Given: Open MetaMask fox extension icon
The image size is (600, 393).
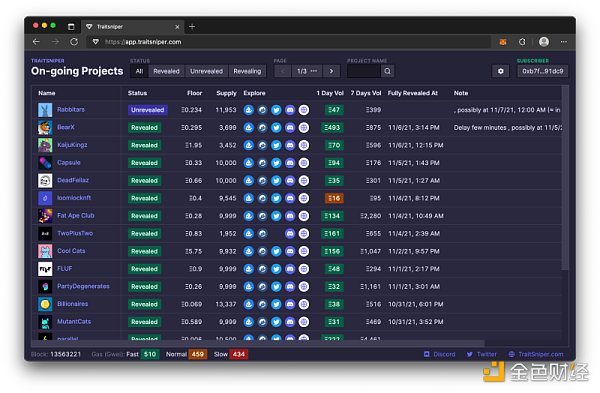Looking at the screenshot, I should pos(503,42).
